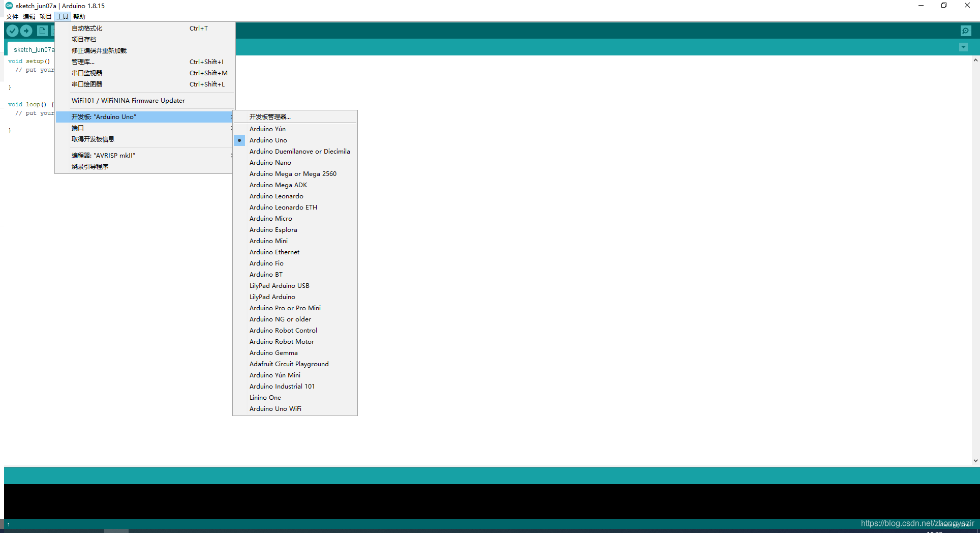Open the 编辑 menu
The image size is (980, 533).
[x=29, y=16]
